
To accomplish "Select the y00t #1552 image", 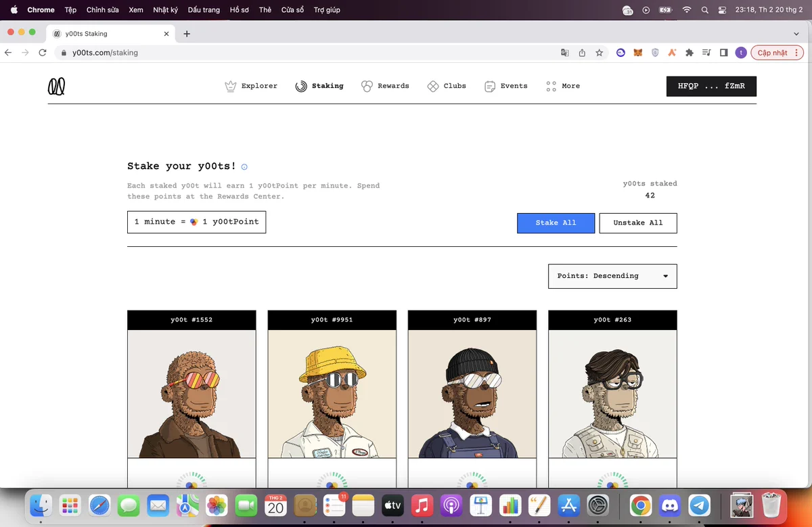I will 191,394.
